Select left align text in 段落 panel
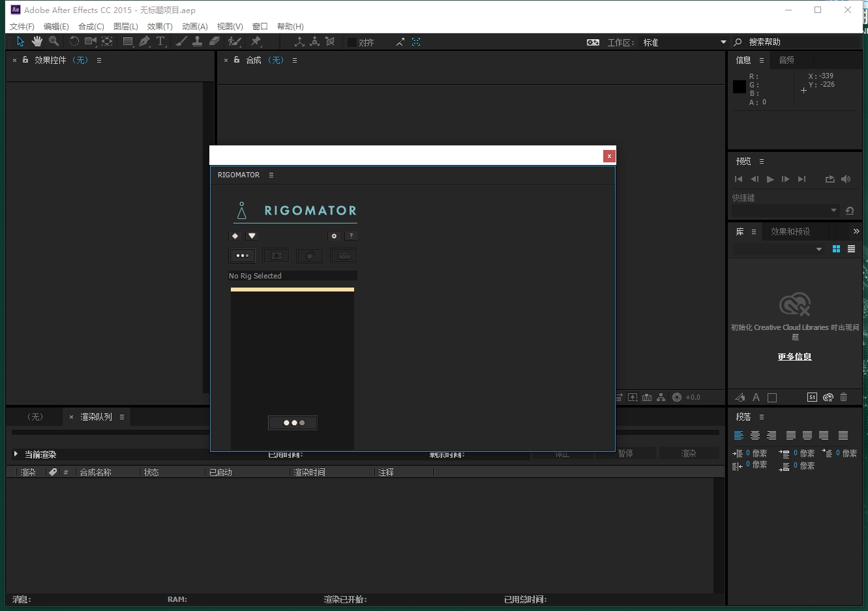The image size is (868, 611). point(739,435)
